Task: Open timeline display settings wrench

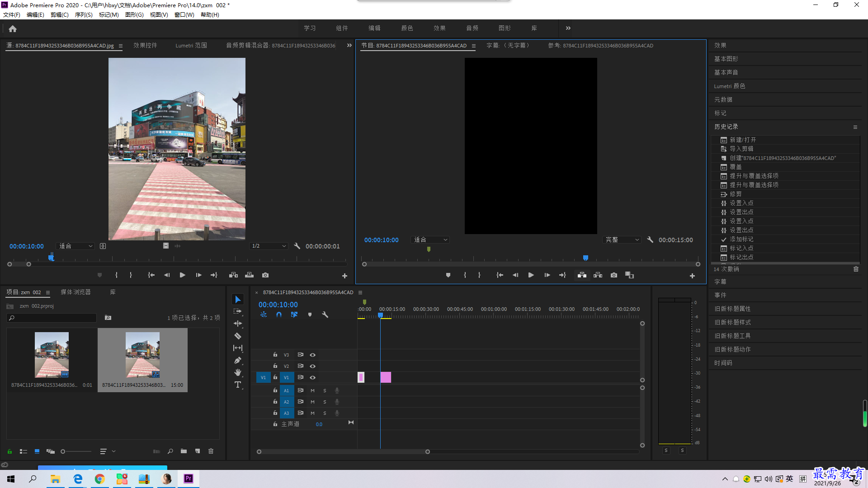Action: [325, 314]
